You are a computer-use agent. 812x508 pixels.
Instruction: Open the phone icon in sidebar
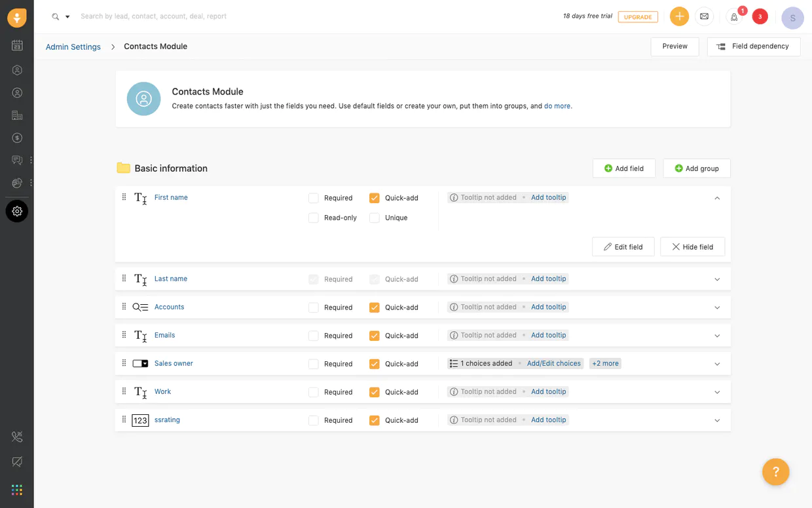click(17, 437)
